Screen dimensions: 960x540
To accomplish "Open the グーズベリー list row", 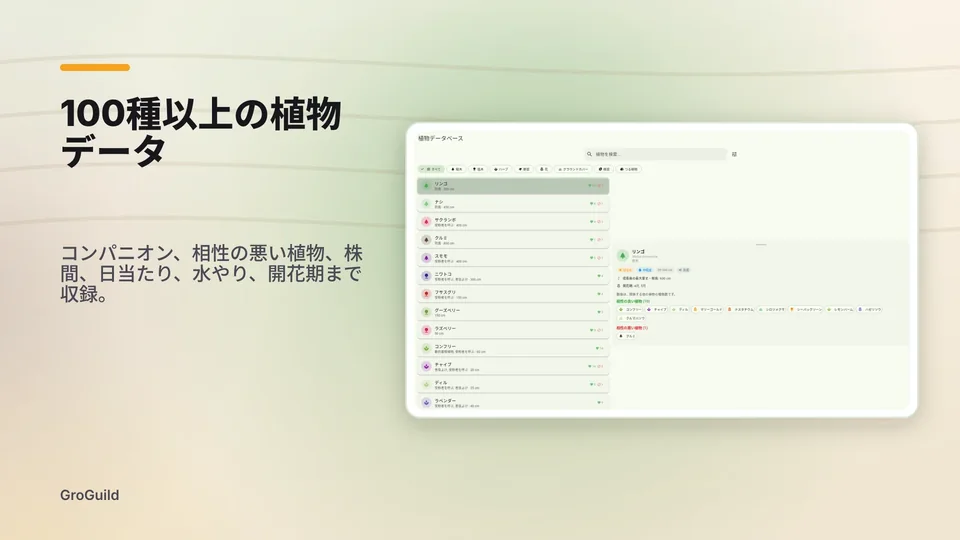I will click(x=513, y=312).
